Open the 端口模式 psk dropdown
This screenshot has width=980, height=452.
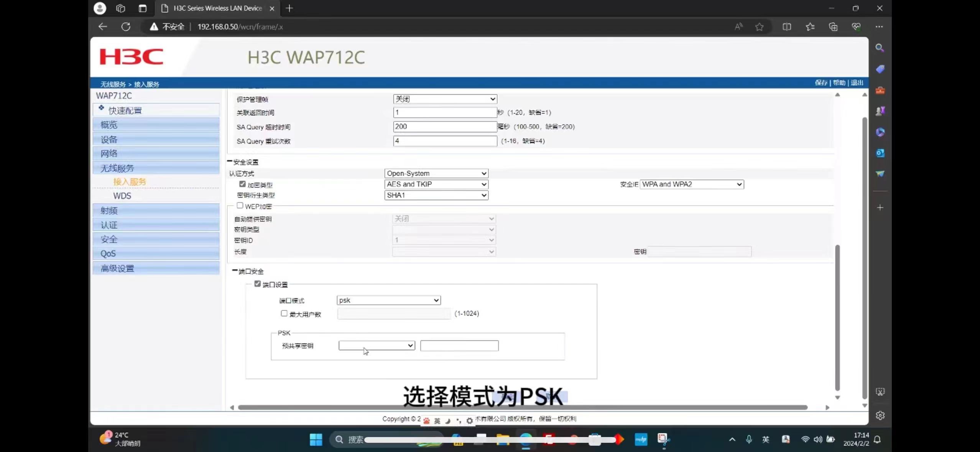pyautogui.click(x=388, y=300)
